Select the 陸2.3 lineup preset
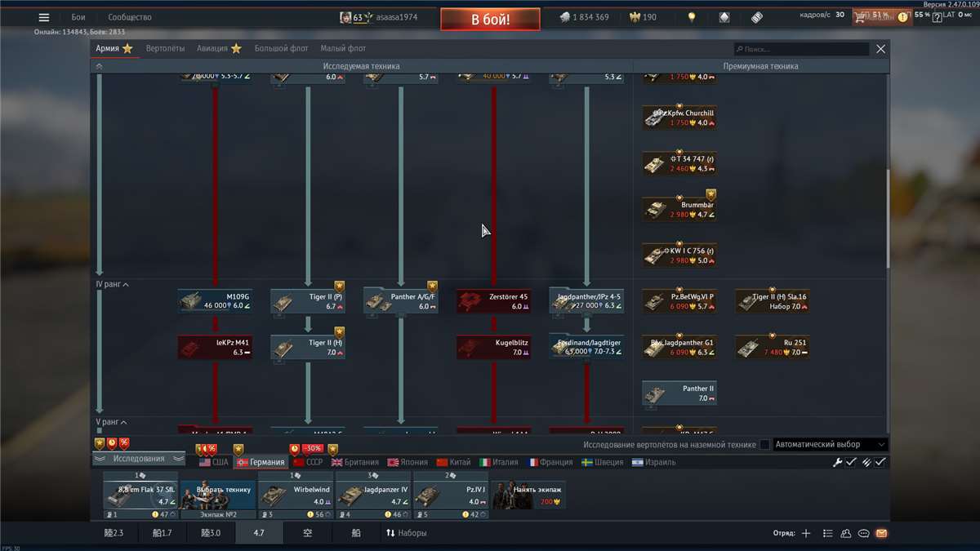 coord(116,533)
